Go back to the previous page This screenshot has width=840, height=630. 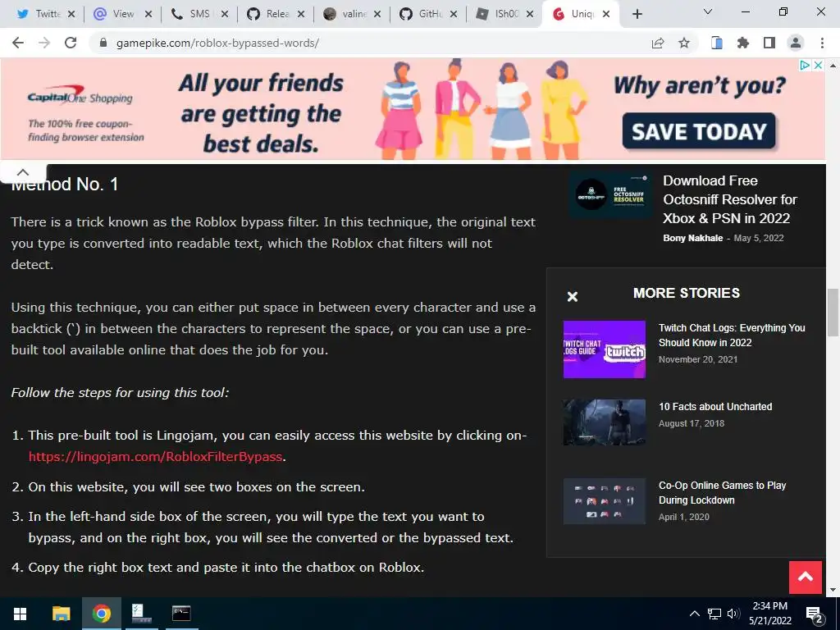coord(18,43)
